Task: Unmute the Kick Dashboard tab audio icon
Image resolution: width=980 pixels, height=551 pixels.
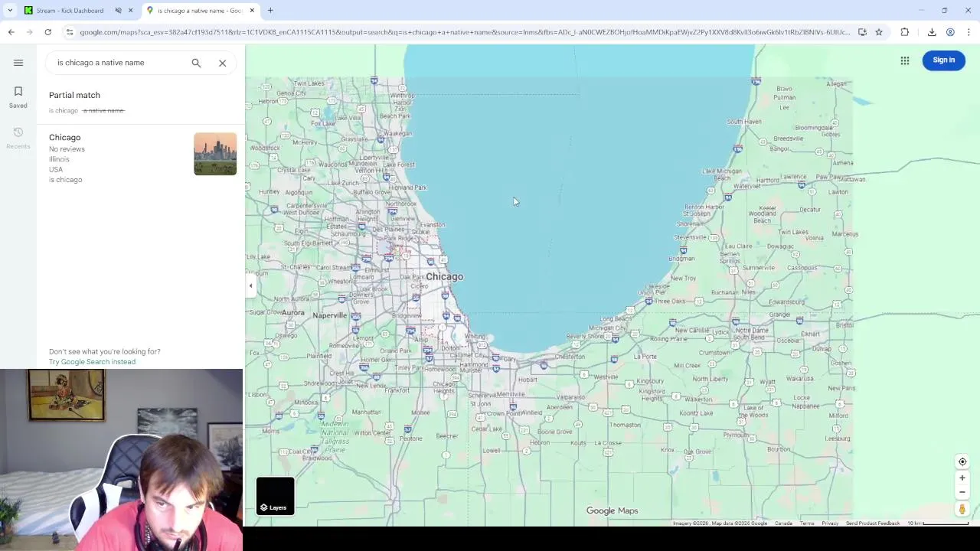Action: [x=119, y=11]
